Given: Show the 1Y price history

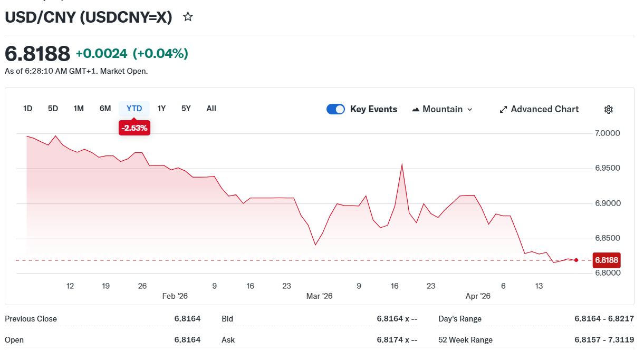Looking at the screenshot, I should [x=161, y=109].
